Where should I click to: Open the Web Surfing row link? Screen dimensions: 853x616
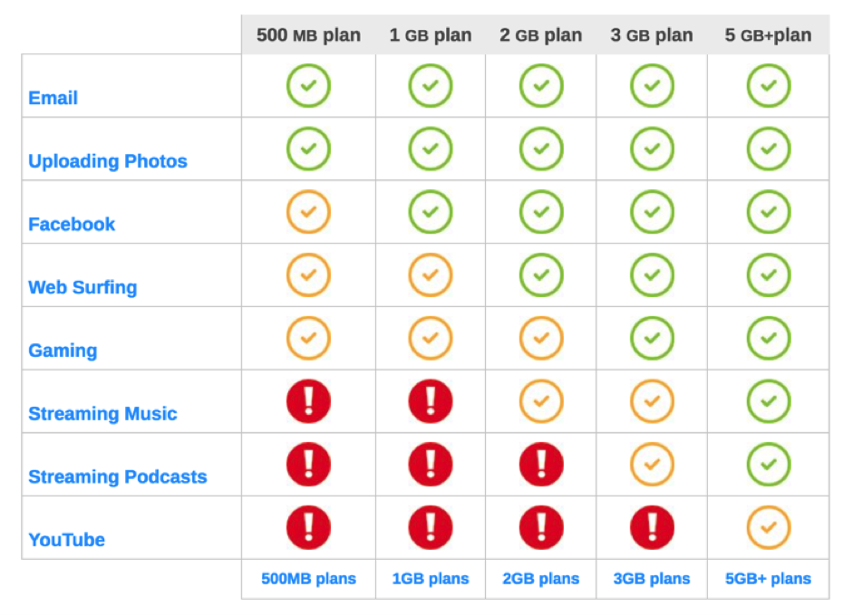pyautogui.click(x=82, y=287)
